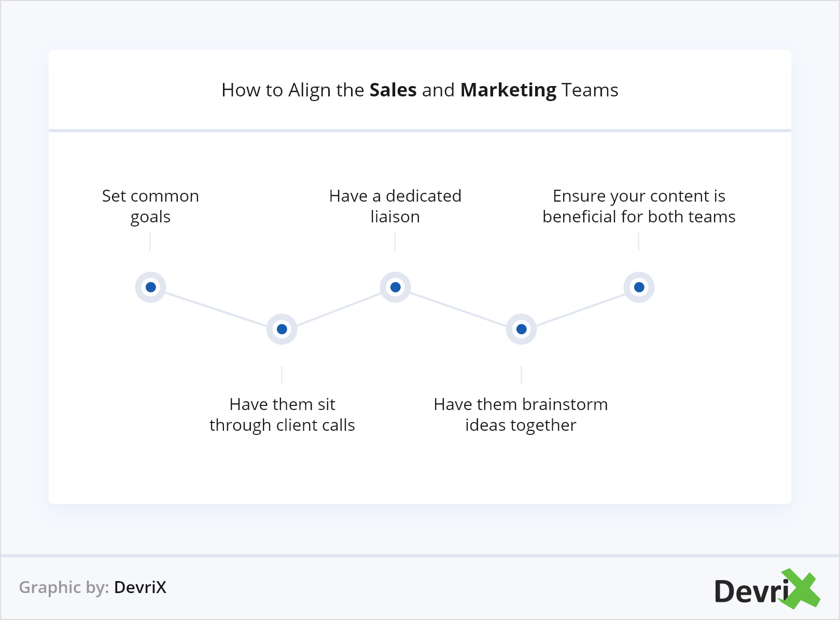Click the vertical tick above "Have them brainstorm"
The width and height of the screenshot is (840, 620).
pos(521,375)
